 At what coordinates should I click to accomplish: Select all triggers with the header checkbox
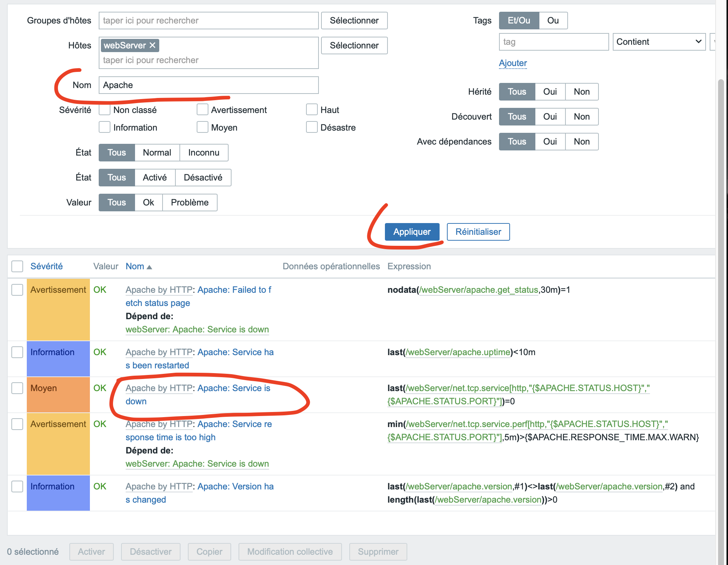pyautogui.click(x=17, y=266)
